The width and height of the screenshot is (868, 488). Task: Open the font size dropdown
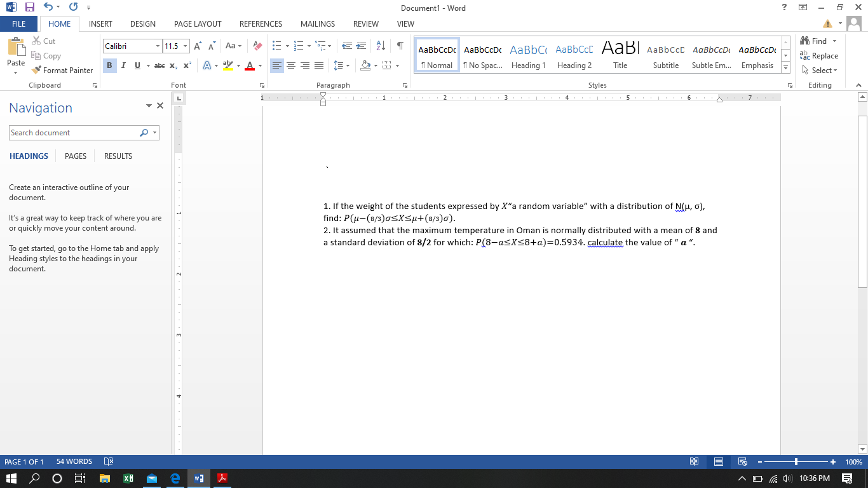click(186, 46)
